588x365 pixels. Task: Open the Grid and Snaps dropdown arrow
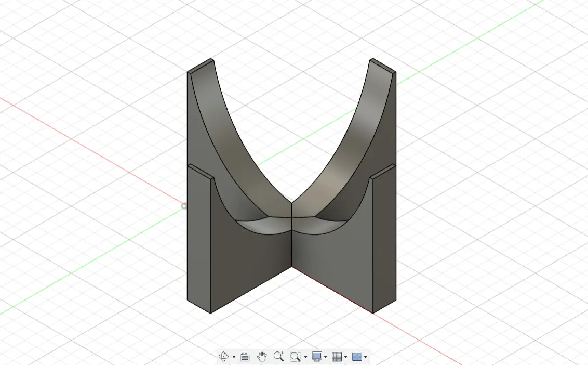coord(345,357)
